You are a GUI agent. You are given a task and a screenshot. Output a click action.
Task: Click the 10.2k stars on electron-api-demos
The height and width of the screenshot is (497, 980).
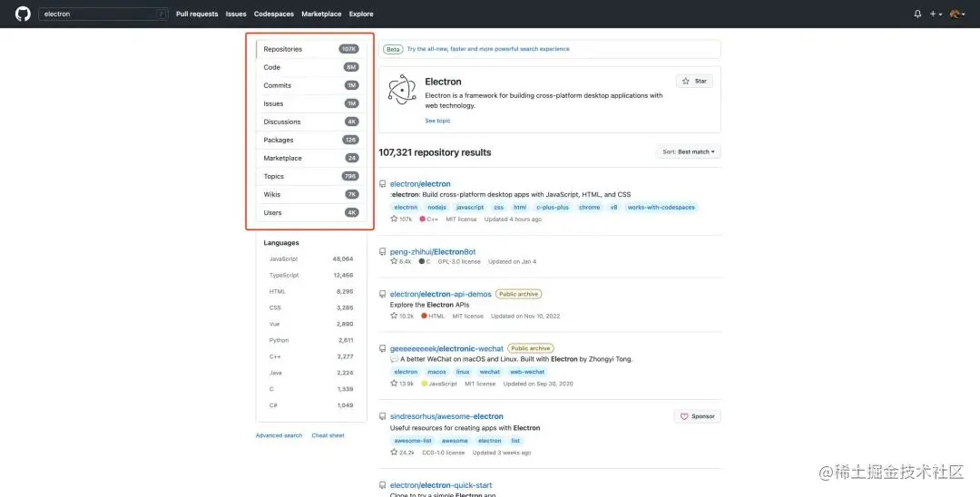pos(402,316)
